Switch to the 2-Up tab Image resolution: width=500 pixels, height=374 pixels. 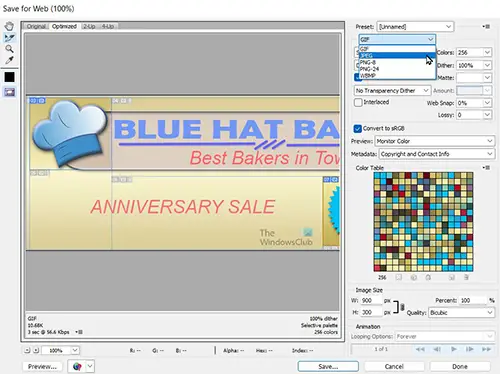pos(89,26)
